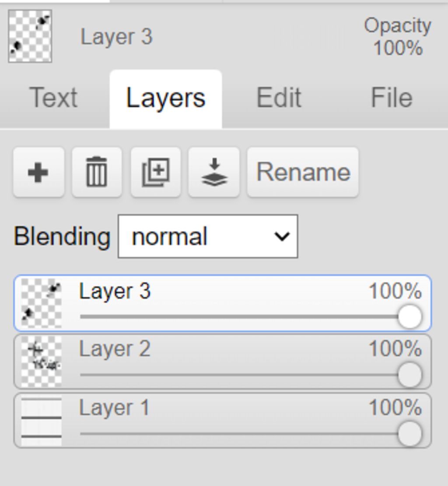Open the Edit tab

[x=279, y=98]
